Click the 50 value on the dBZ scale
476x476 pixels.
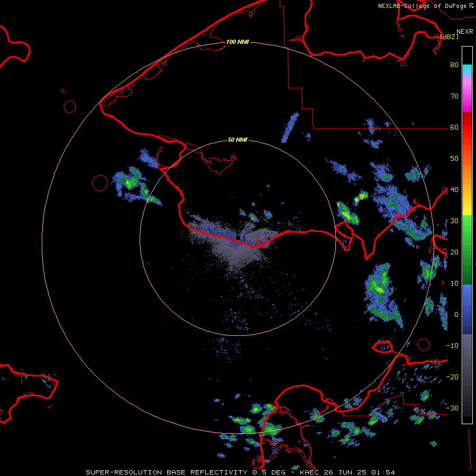tap(454, 159)
